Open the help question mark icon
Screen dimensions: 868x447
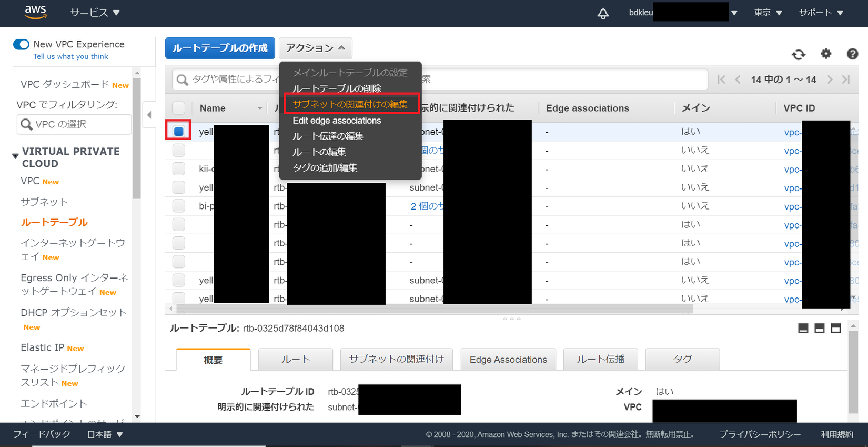pos(852,54)
